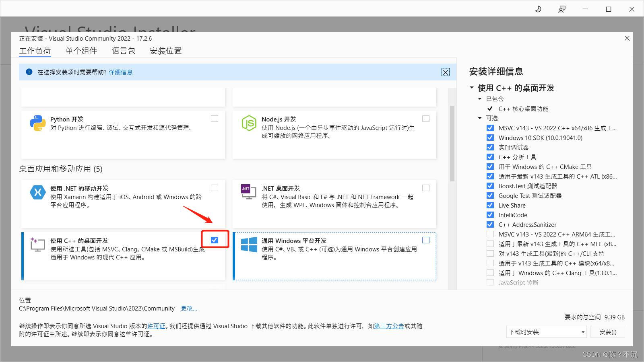
Task: Uncheck the IntelliCode component
Action: [490, 215]
